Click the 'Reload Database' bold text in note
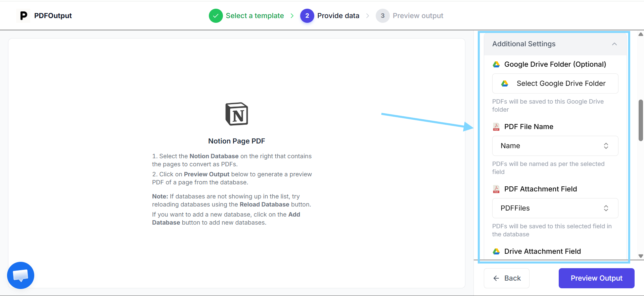Viewport: 644px width, 296px height. (264, 204)
